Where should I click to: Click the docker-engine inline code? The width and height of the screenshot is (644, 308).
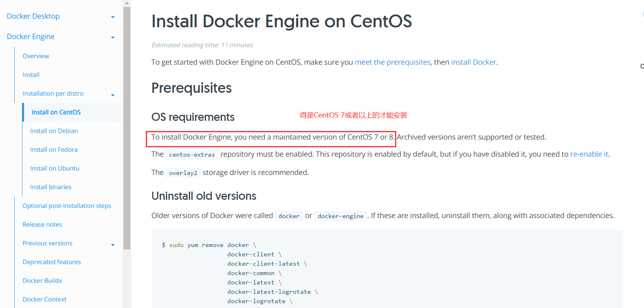[x=341, y=216]
